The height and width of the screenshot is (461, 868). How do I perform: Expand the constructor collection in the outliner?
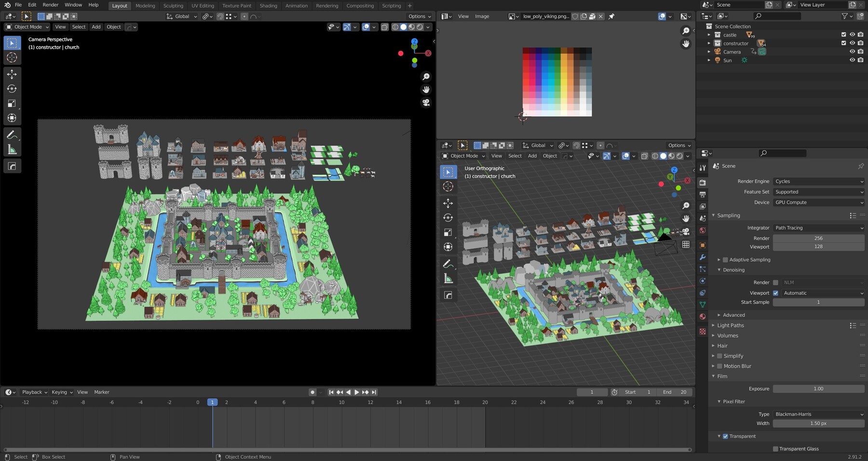[x=708, y=43]
